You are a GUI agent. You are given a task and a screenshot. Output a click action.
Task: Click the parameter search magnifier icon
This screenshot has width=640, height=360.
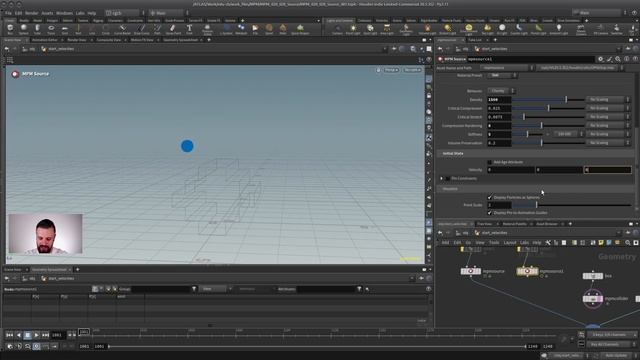click(x=618, y=59)
